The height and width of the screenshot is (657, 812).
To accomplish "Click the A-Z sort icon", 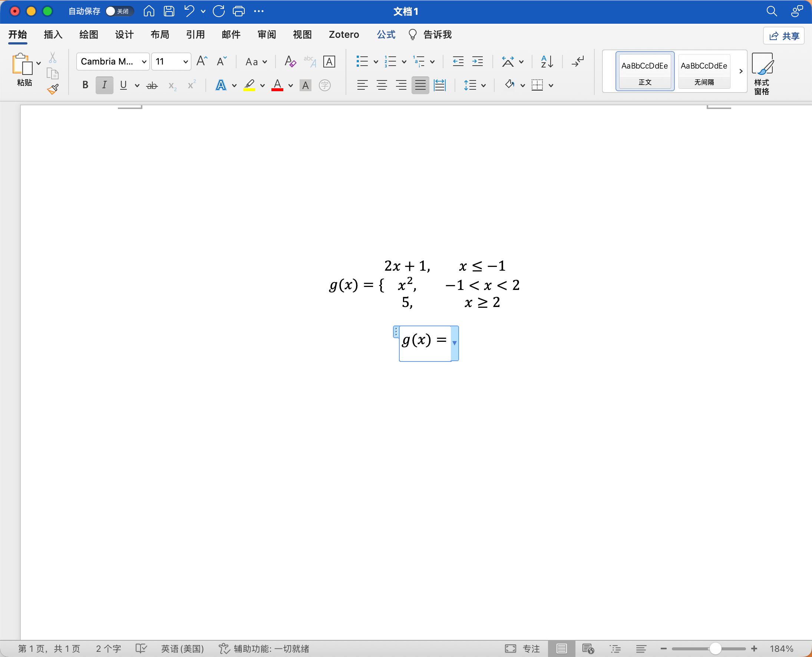I will (546, 61).
